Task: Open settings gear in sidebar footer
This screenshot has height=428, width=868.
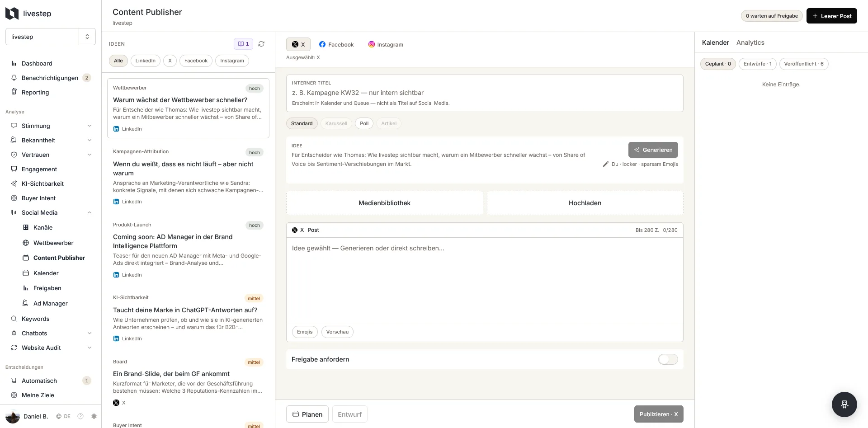Action: click(x=94, y=416)
